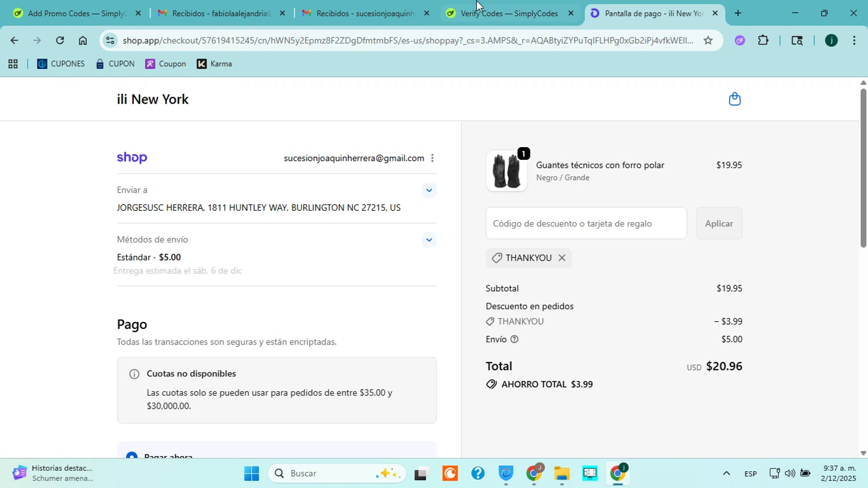Open the clock and date panel
Image resolution: width=868 pixels, height=488 pixels.
tap(838, 474)
